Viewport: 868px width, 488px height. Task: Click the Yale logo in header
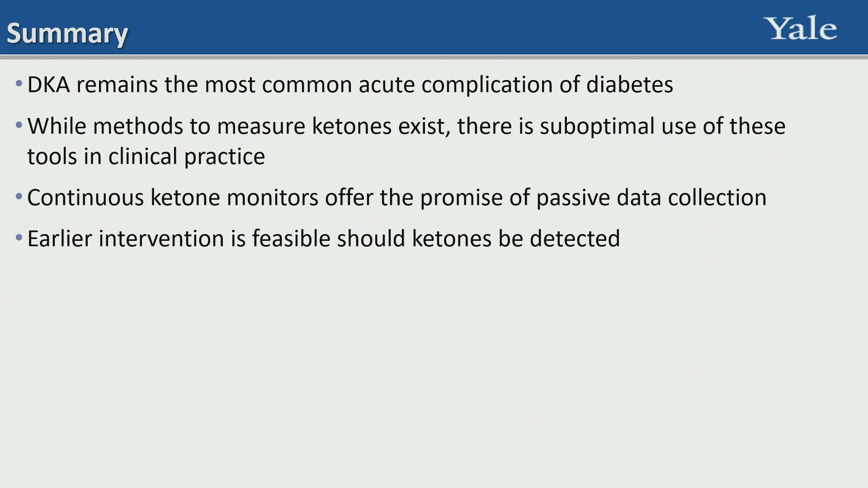coord(801,28)
